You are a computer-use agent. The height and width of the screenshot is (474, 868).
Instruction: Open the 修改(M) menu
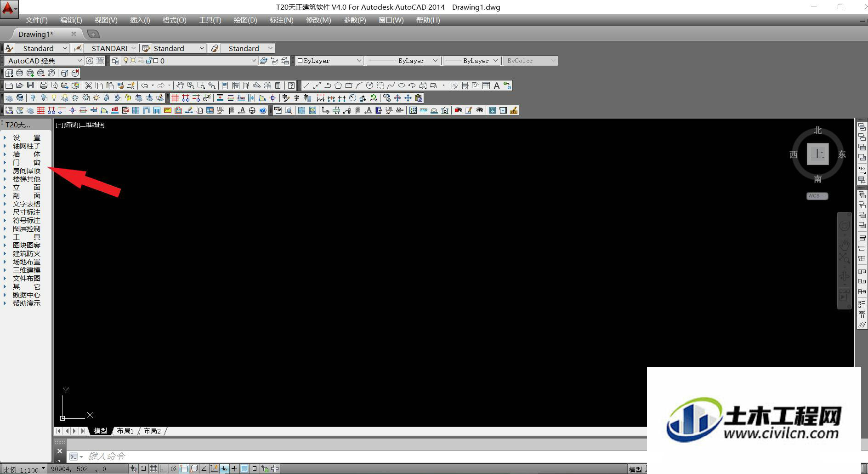pos(318,20)
